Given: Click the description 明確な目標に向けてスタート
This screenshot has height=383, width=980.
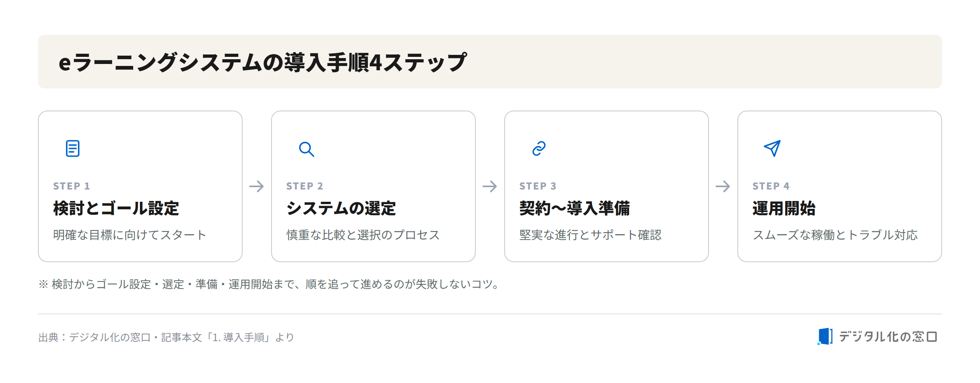Looking at the screenshot, I should pos(130,235).
